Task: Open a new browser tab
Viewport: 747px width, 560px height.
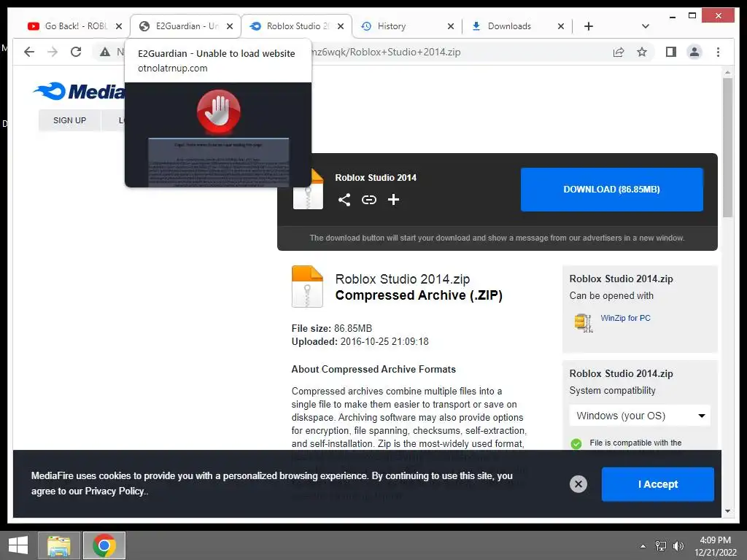Action: pyautogui.click(x=589, y=26)
